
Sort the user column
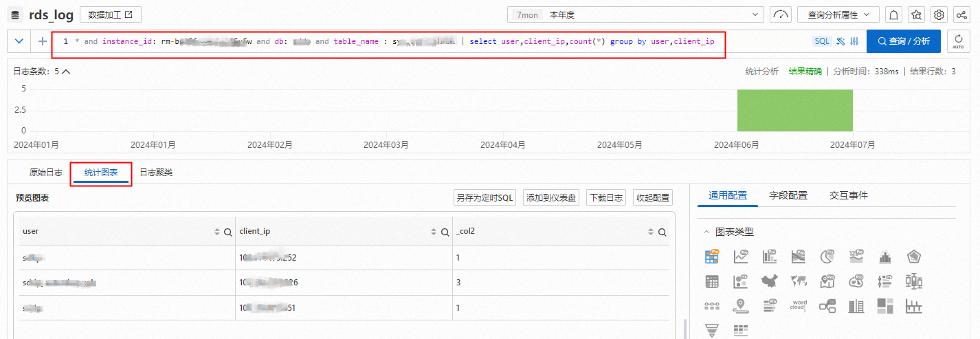217,232
